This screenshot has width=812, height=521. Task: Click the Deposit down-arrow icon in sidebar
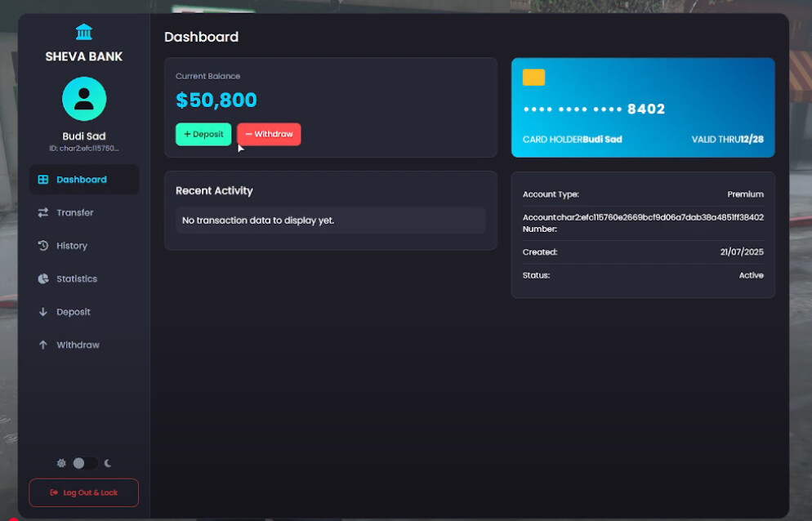click(x=43, y=312)
